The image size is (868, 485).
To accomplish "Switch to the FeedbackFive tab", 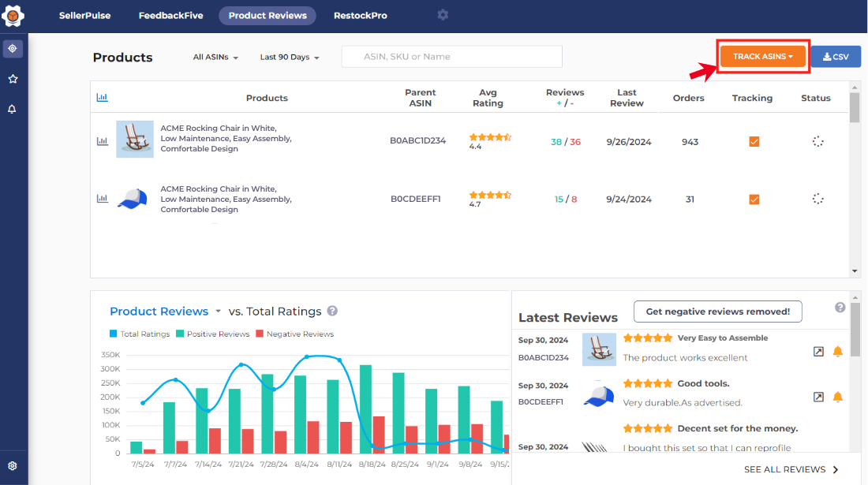I will click(170, 15).
